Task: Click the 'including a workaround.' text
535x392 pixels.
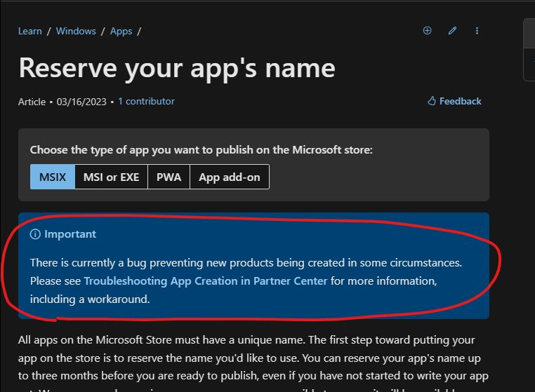Action: (90, 299)
